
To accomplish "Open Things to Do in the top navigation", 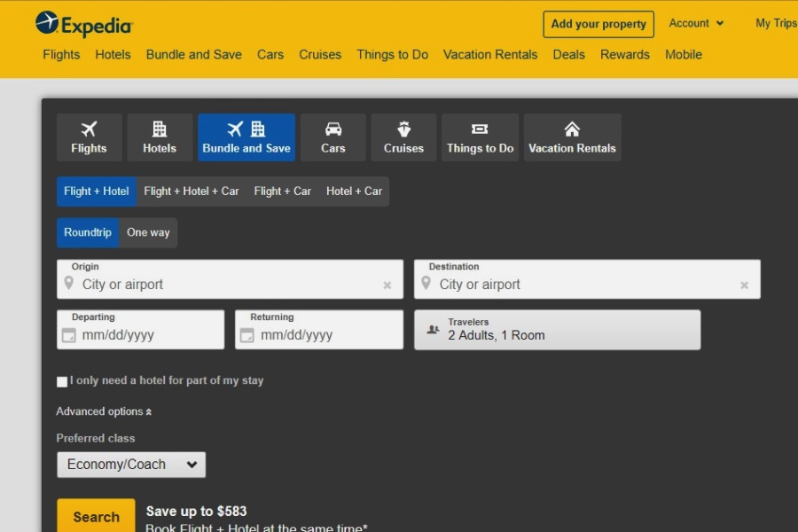I will coord(393,54).
